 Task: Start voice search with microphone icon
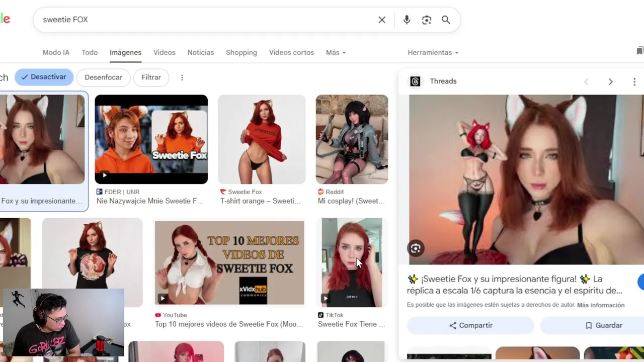(407, 20)
